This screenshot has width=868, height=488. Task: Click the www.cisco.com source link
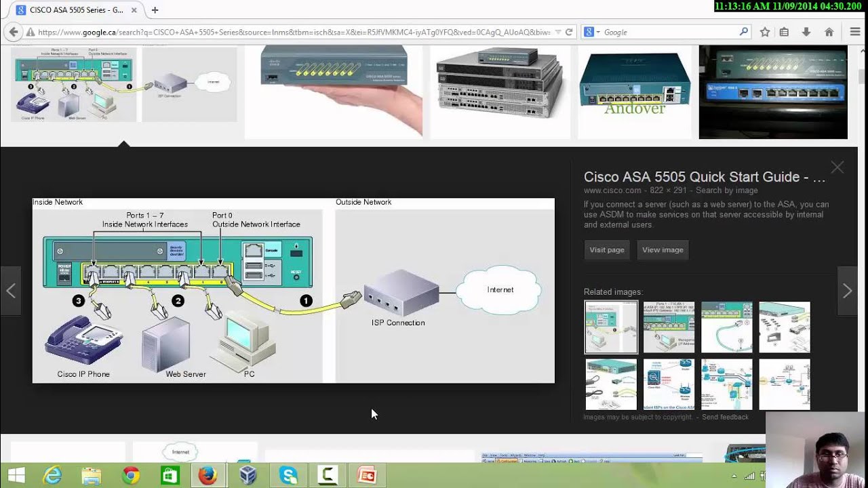[612, 190]
